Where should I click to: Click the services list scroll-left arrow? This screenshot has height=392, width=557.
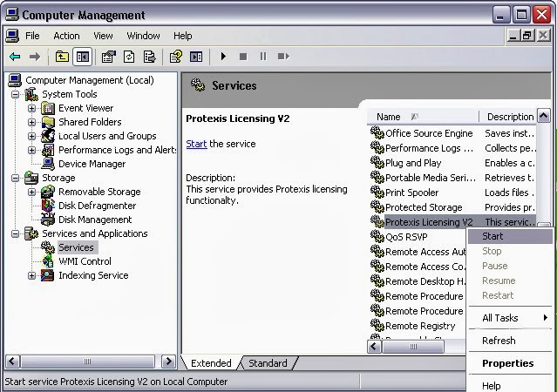coord(374,346)
